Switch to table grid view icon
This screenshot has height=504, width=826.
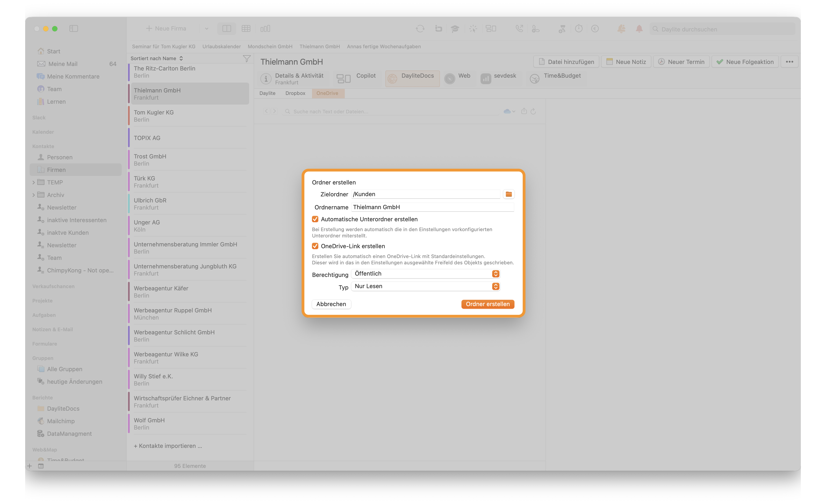click(246, 28)
